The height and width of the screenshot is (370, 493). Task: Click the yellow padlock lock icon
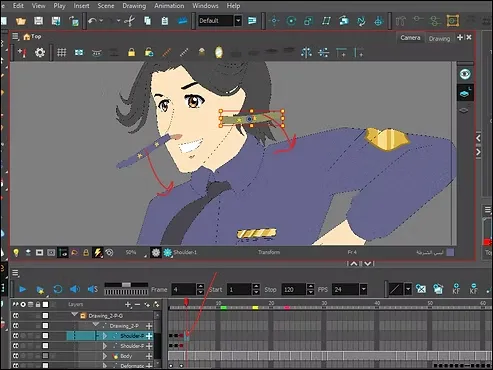[x=132, y=52]
